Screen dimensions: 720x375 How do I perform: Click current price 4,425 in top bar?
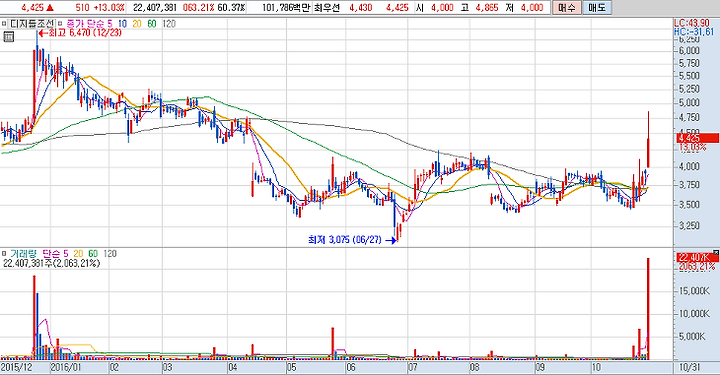click(x=32, y=8)
